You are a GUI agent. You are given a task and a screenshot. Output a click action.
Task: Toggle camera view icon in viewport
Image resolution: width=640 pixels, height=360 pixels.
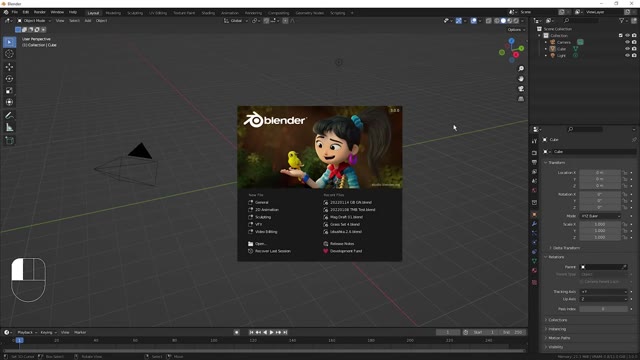click(521, 89)
